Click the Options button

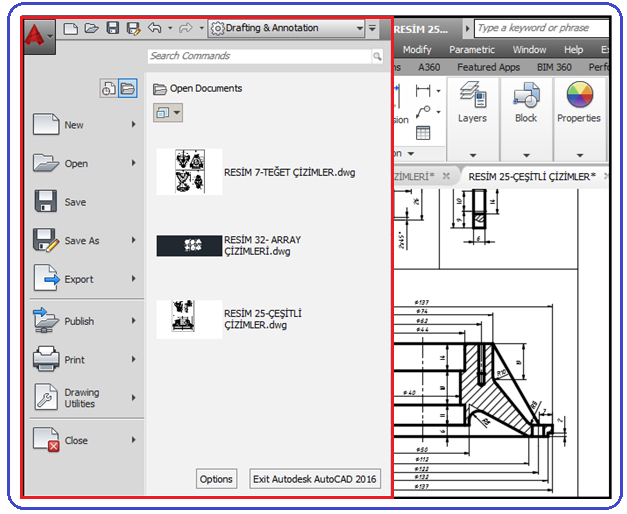click(216, 479)
